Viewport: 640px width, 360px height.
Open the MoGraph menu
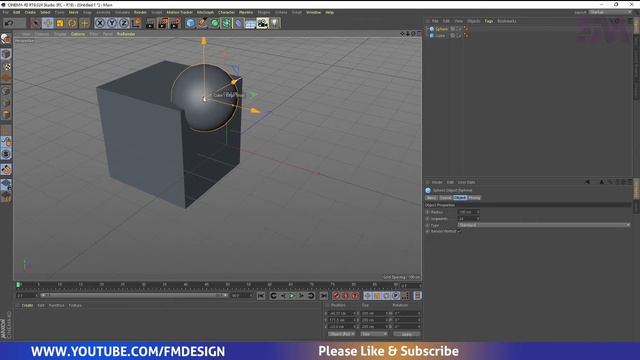click(205, 12)
